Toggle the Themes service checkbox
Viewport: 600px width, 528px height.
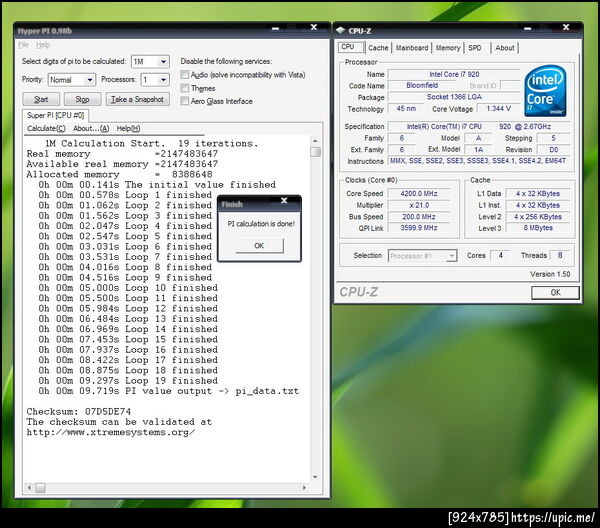pos(184,88)
